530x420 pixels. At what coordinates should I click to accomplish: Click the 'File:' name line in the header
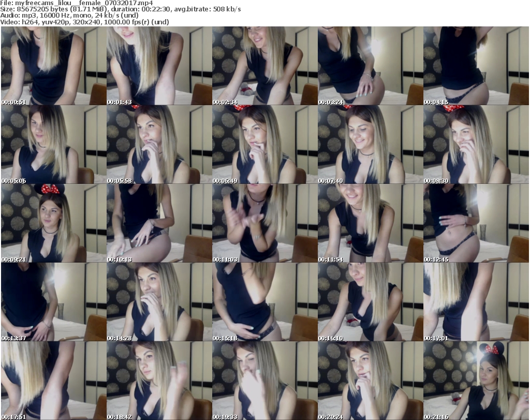pos(77,3)
